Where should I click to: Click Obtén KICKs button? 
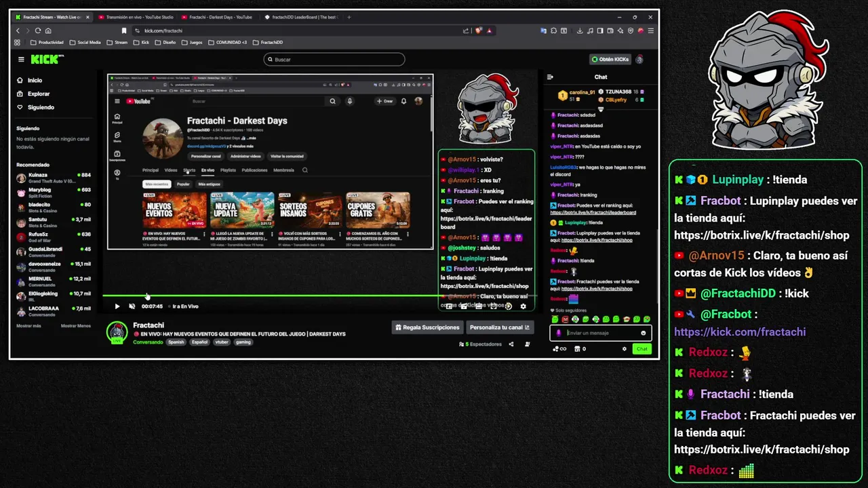tap(610, 60)
